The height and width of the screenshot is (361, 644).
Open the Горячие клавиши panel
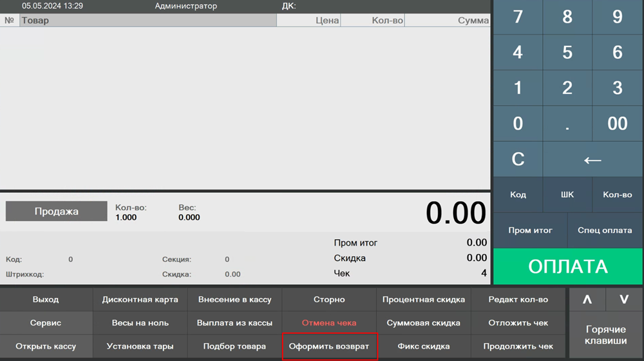[605, 335]
